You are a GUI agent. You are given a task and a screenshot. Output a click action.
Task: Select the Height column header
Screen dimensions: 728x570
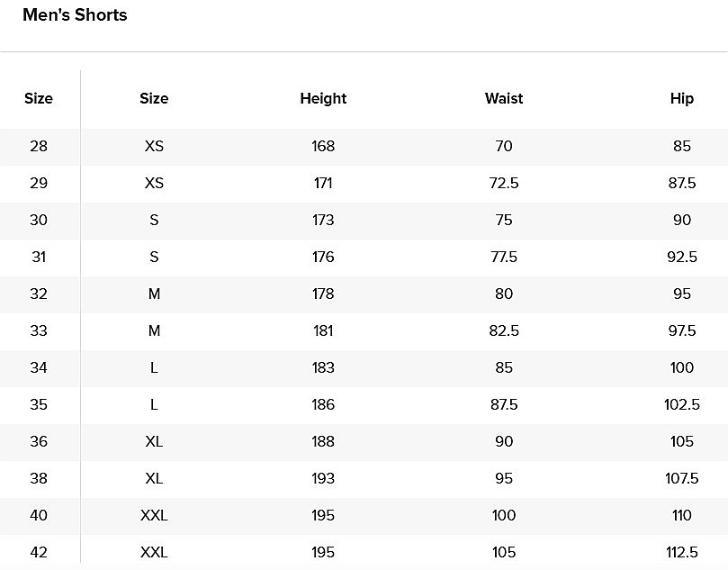(x=323, y=99)
